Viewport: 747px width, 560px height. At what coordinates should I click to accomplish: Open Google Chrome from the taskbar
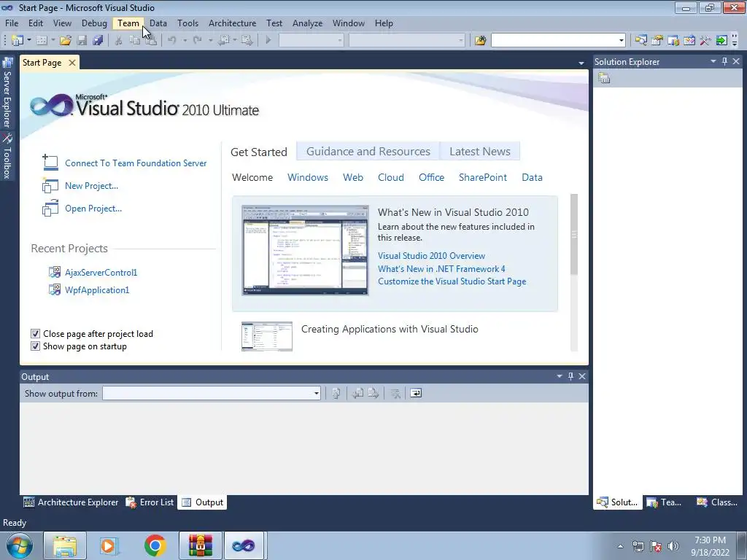(x=155, y=545)
